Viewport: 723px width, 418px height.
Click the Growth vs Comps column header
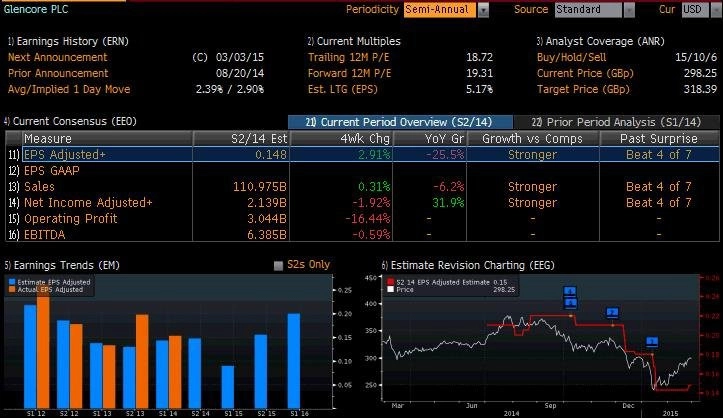pos(533,139)
